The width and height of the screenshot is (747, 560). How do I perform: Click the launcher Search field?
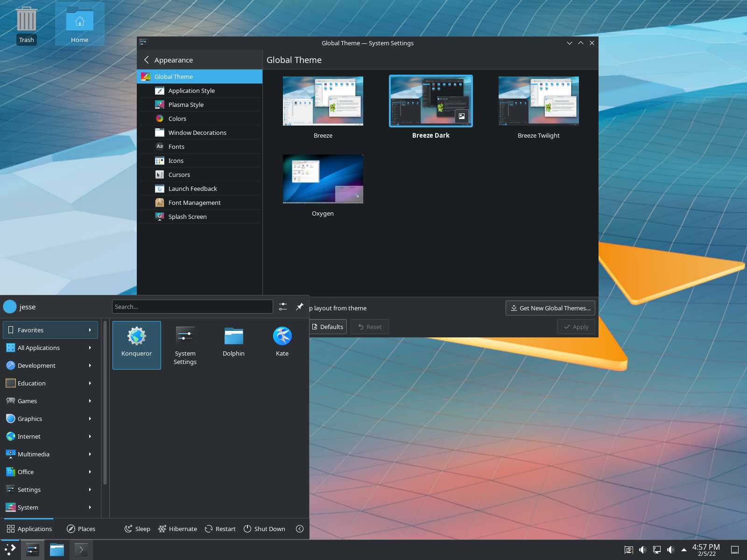coord(192,307)
